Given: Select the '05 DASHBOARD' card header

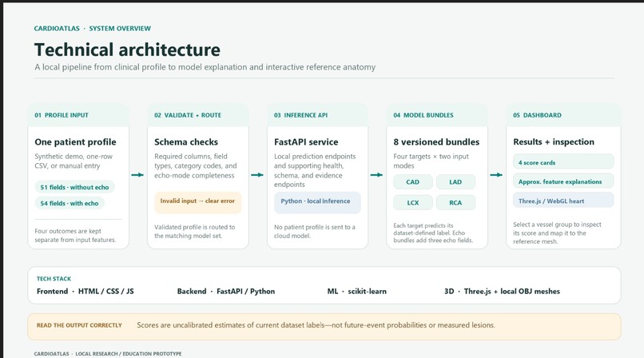Looking at the screenshot, I should 563,115.
